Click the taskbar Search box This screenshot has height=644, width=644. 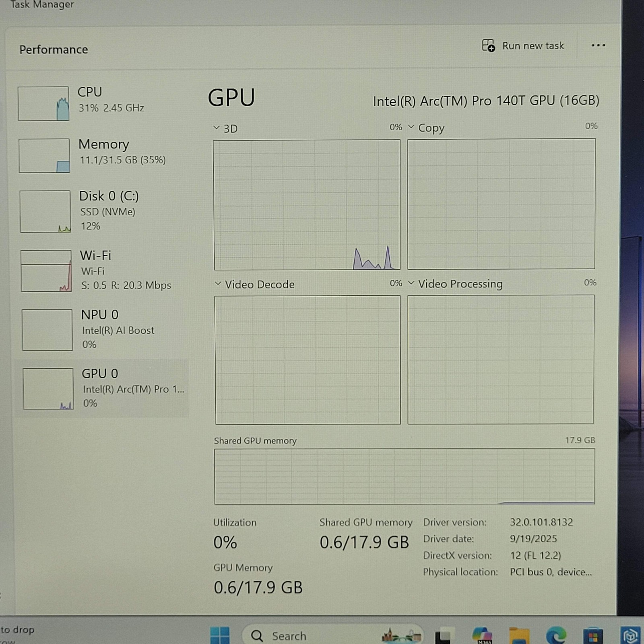332,636
